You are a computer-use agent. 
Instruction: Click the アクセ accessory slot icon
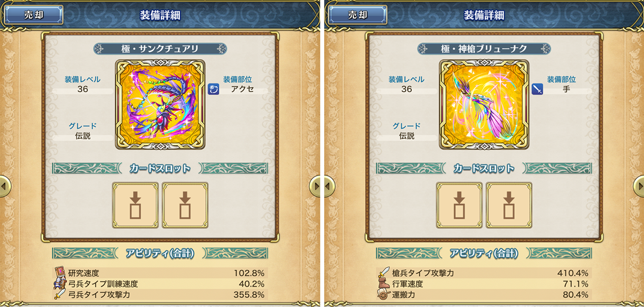pos(214,89)
